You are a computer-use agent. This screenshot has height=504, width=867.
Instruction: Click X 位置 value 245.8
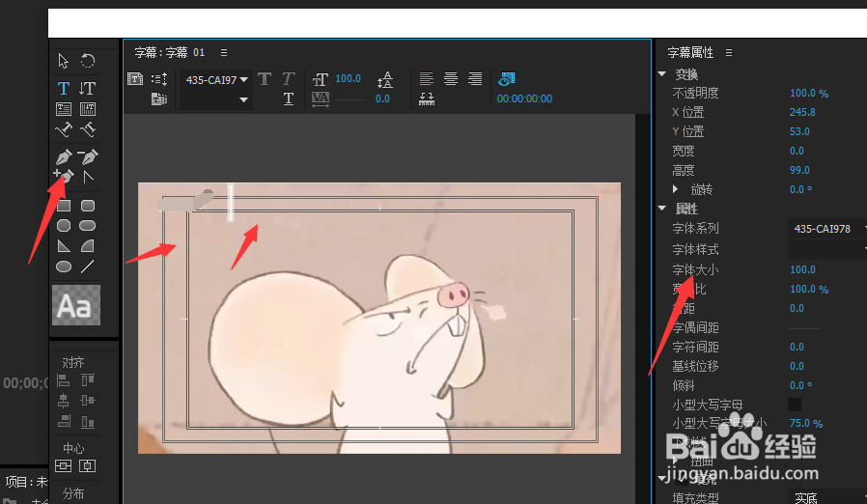coord(802,112)
